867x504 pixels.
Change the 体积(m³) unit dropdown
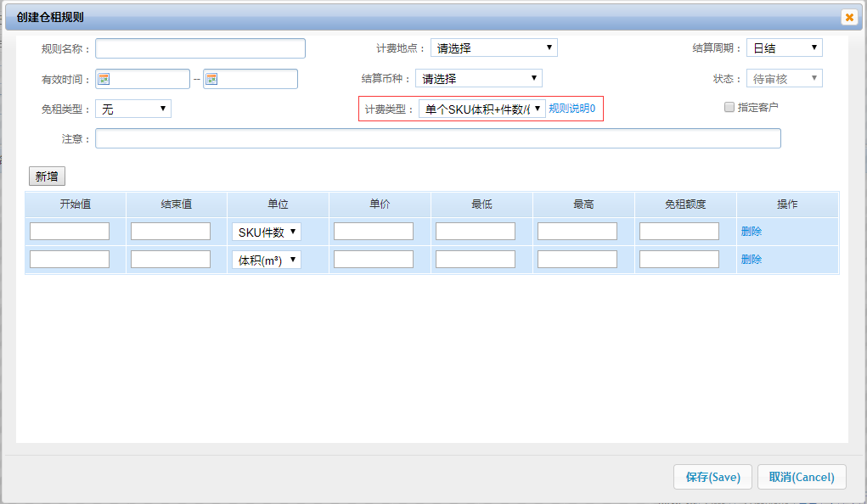coord(266,260)
